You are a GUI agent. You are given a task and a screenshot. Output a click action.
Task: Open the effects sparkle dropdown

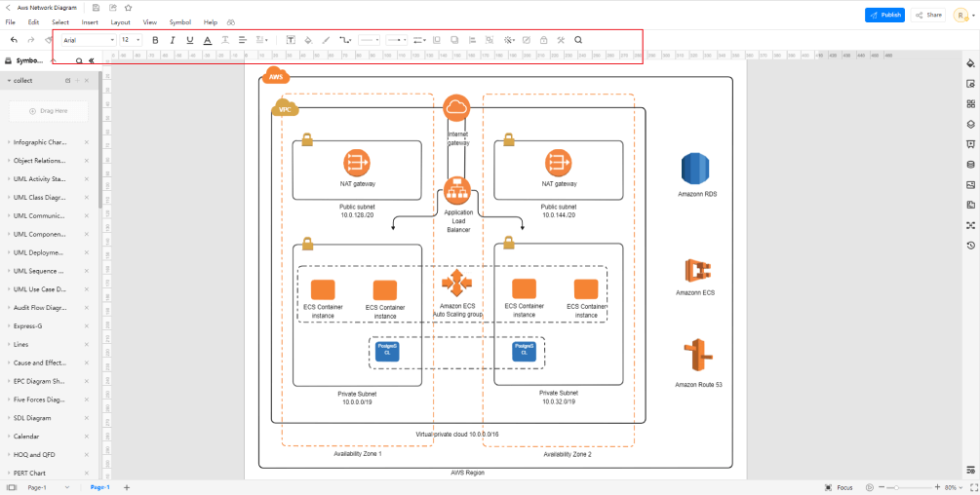click(x=509, y=40)
